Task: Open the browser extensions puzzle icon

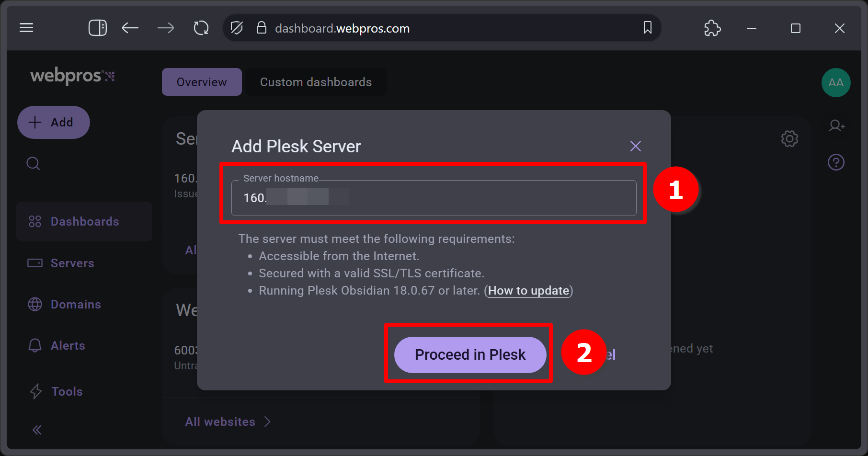Action: pyautogui.click(x=712, y=28)
